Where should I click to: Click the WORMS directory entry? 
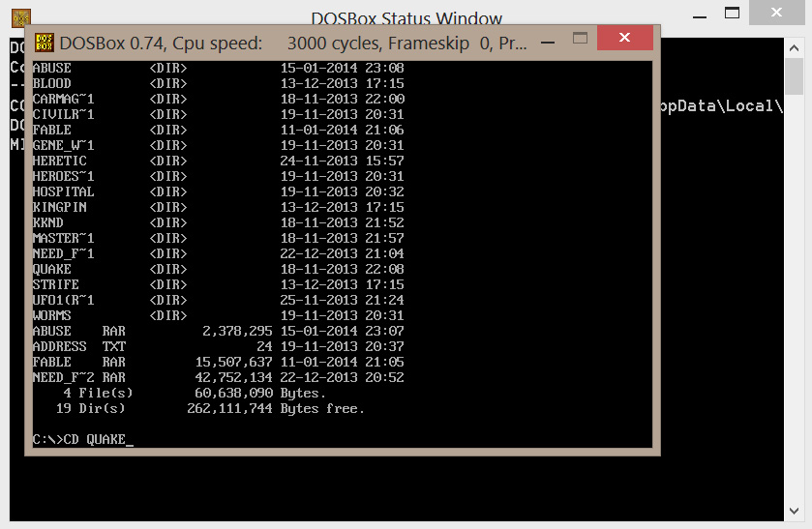(218, 315)
